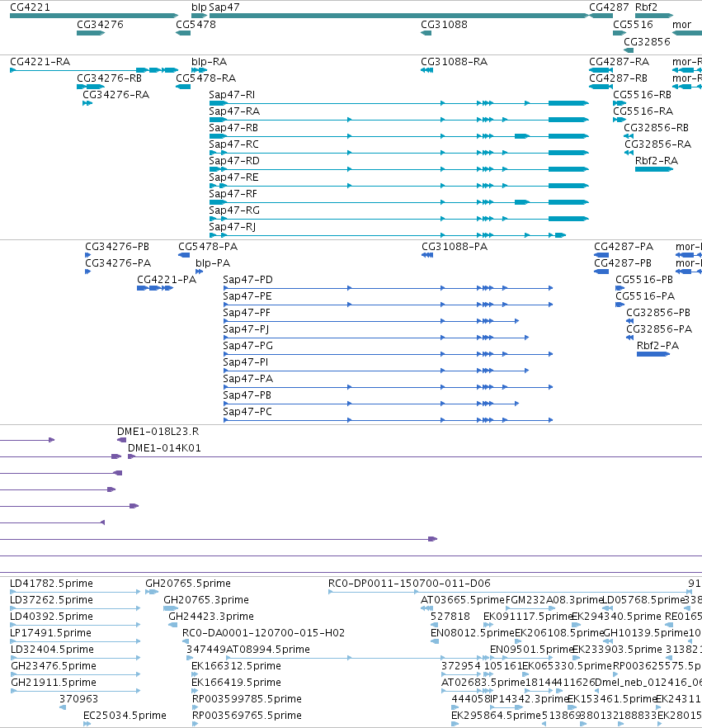This screenshot has height=728, width=702.
Task: Click the Sap47-RG transcript
Action: (x=399, y=219)
